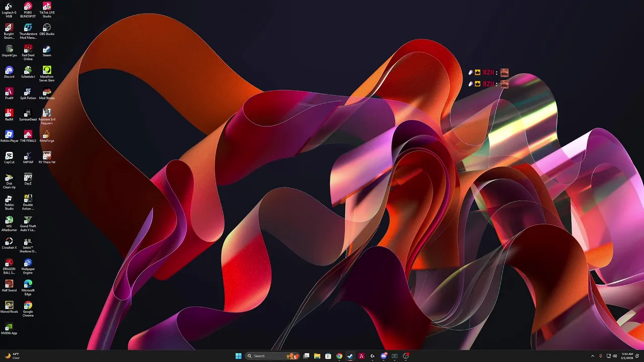Select the Disk Clean-Up desktop shortcut
The image size is (644, 362).
(x=9, y=181)
